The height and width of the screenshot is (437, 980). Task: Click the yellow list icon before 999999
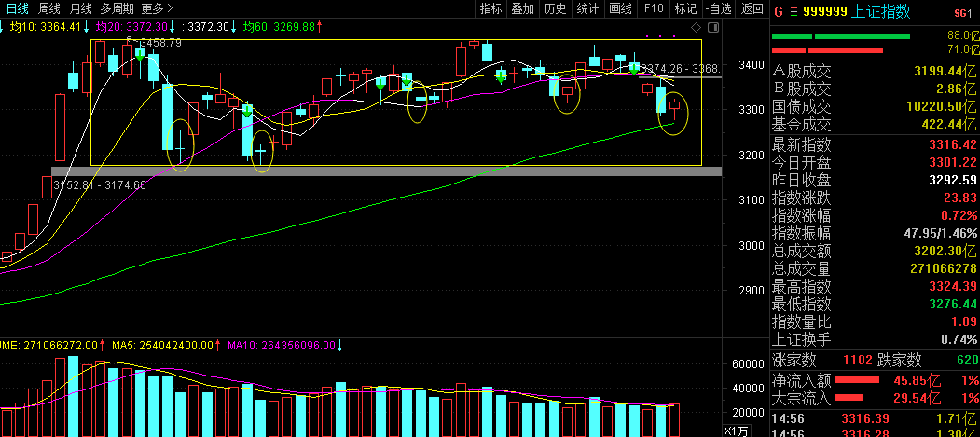click(x=794, y=11)
